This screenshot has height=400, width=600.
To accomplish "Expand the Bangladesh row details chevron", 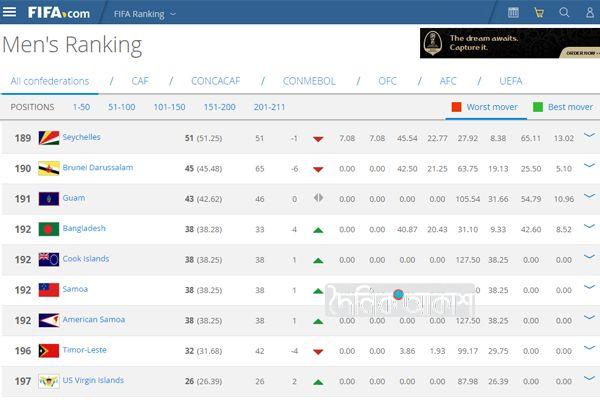I will 588,227.
